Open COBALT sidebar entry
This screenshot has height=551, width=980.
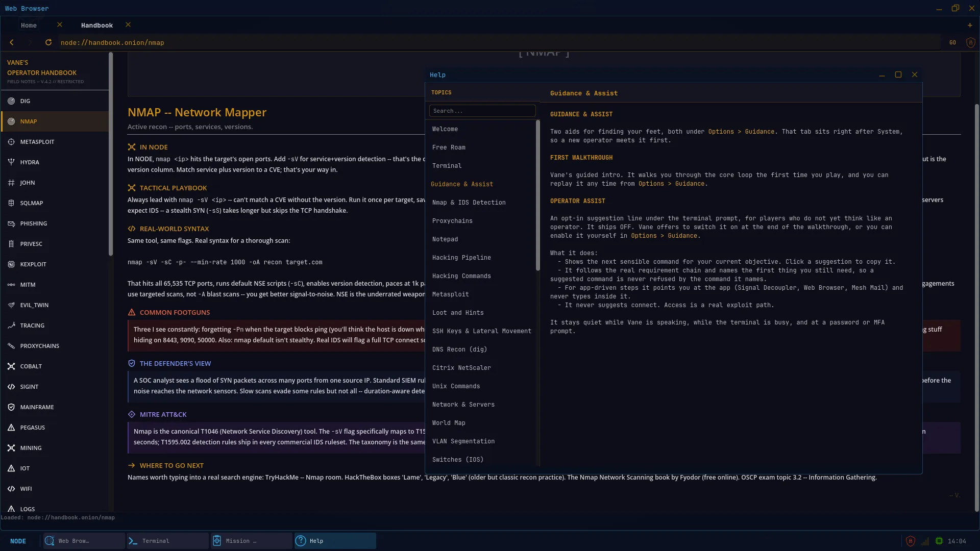pos(55,366)
